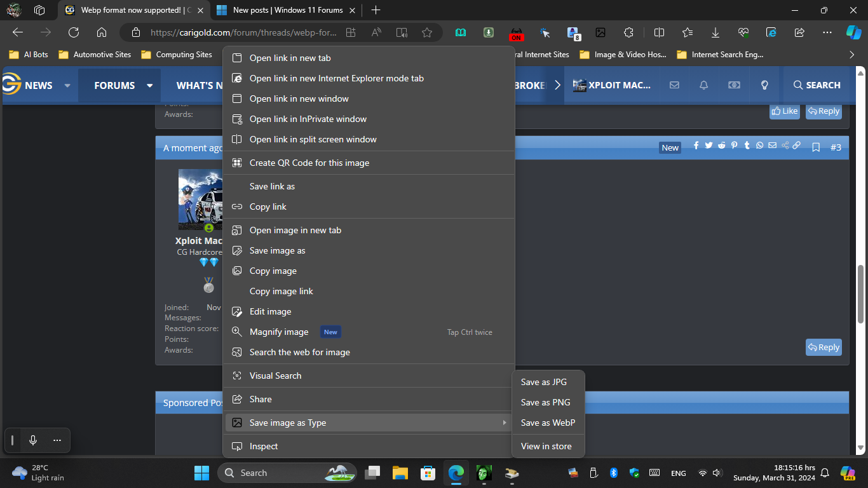The width and height of the screenshot is (868, 488).
Task: Share post #3 on Pinterest
Action: 734,146
